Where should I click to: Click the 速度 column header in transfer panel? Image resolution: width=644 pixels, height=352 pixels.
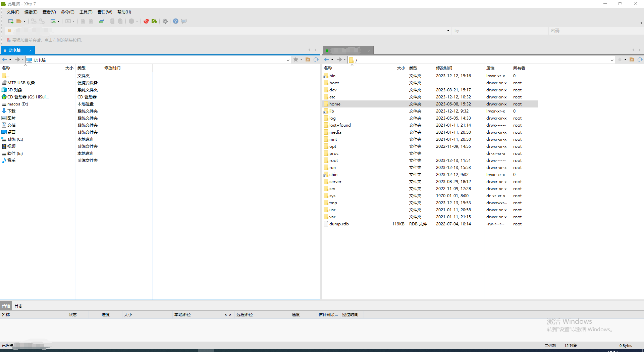coord(304,315)
